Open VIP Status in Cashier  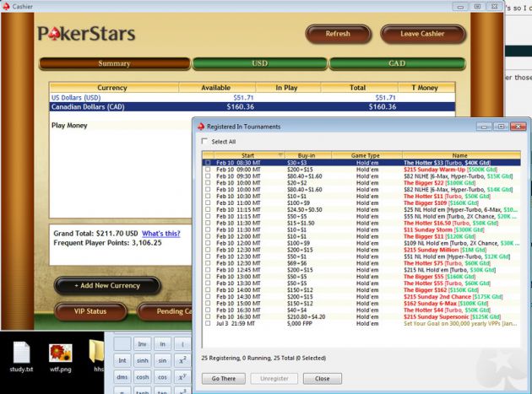click(x=90, y=311)
